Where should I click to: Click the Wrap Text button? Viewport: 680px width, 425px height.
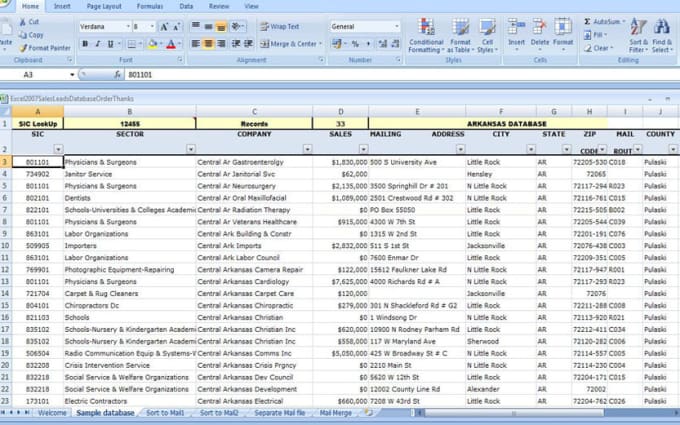[x=280, y=26]
